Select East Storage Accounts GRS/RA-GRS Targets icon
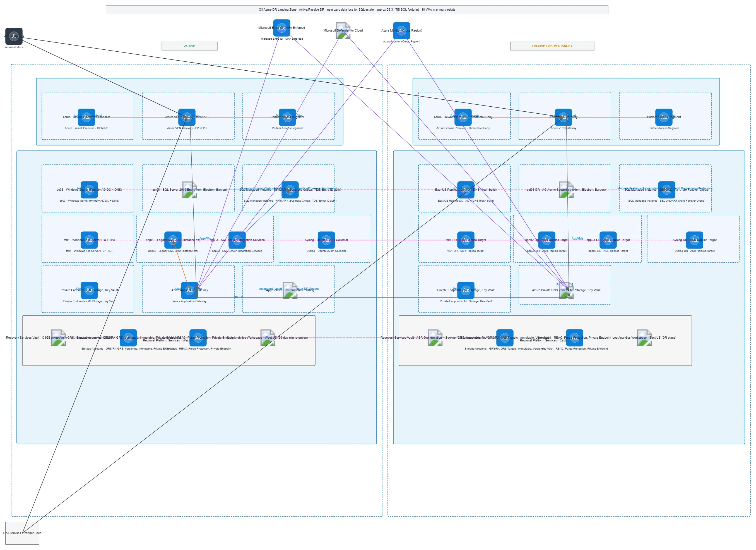Image resolution: width=756 pixels, height=550 pixels. [505, 338]
